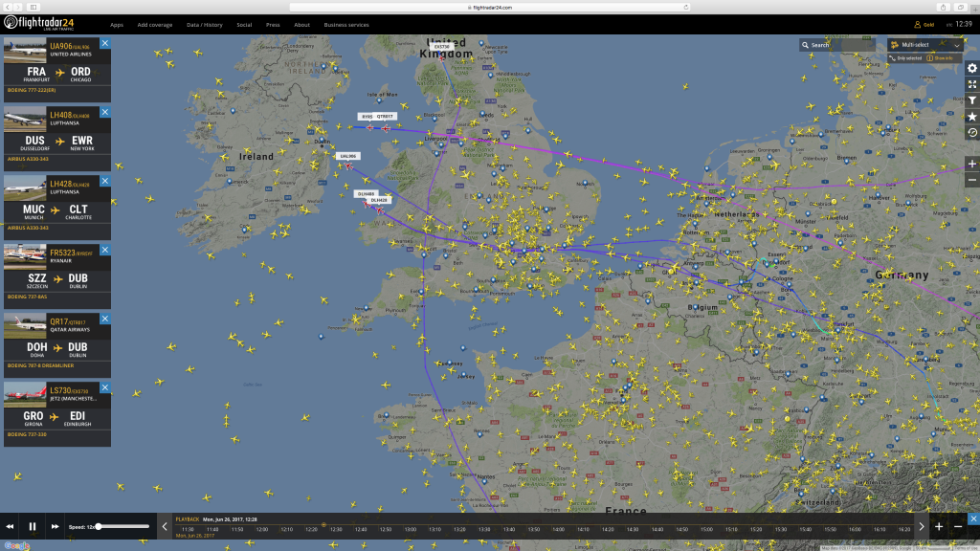Toggle Safari sidebar button
The image size is (980, 551).
33,8
